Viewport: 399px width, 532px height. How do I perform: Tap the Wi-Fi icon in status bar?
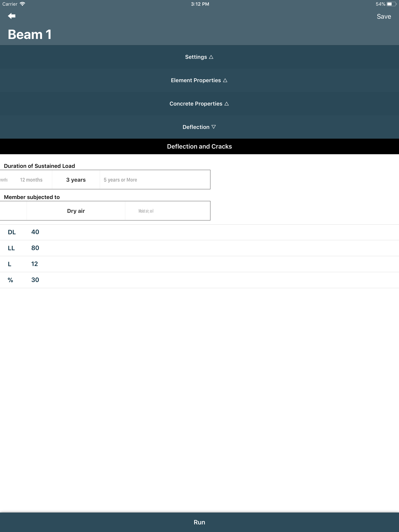(x=22, y=4)
